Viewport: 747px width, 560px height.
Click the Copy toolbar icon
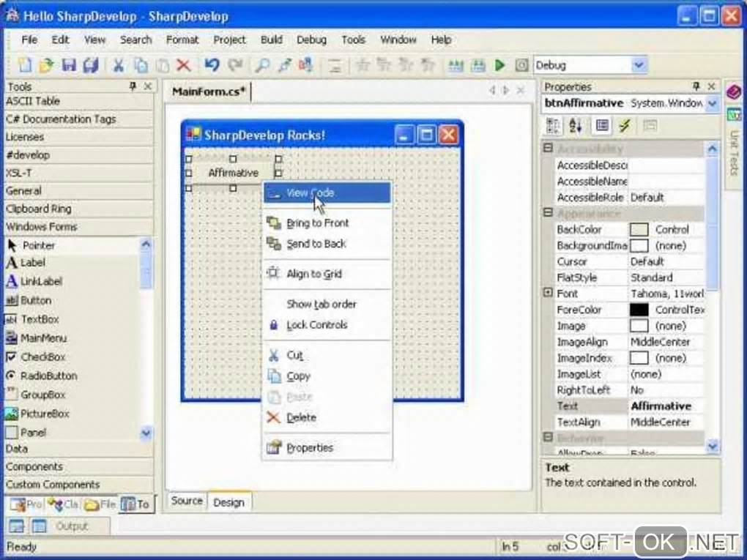pyautogui.click(x=141, y=65)
